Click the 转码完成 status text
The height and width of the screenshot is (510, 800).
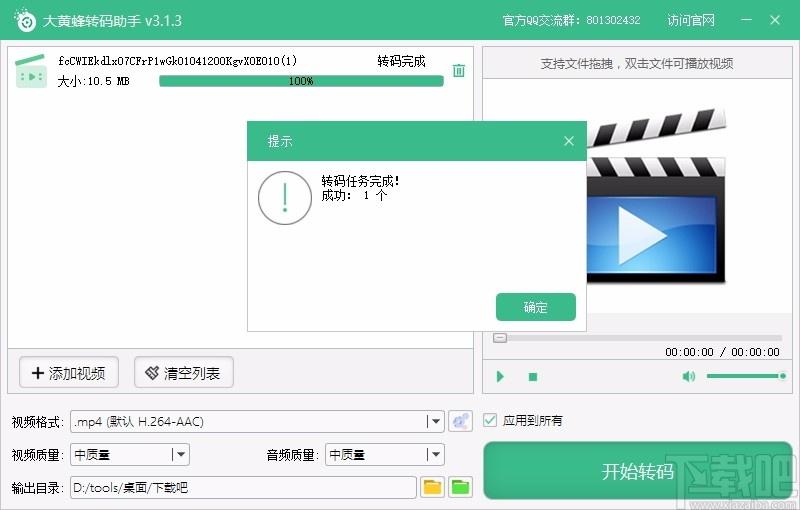click(401, 61)
